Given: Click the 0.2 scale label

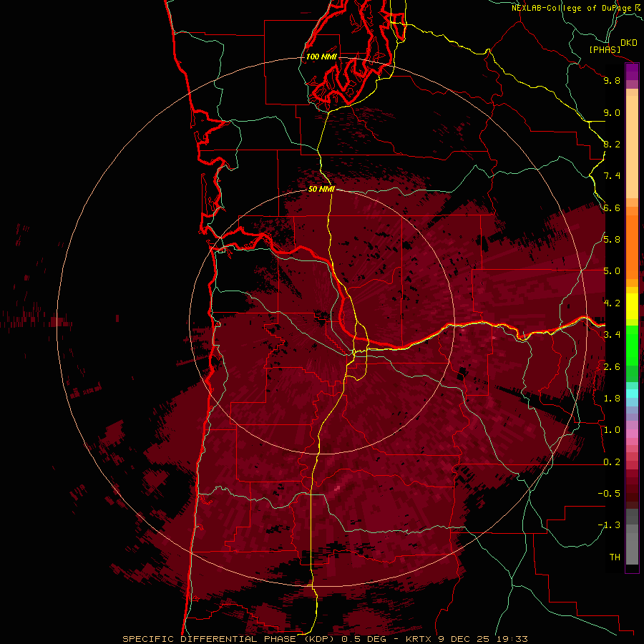Looking at the screenshot, I should [612, 462].
